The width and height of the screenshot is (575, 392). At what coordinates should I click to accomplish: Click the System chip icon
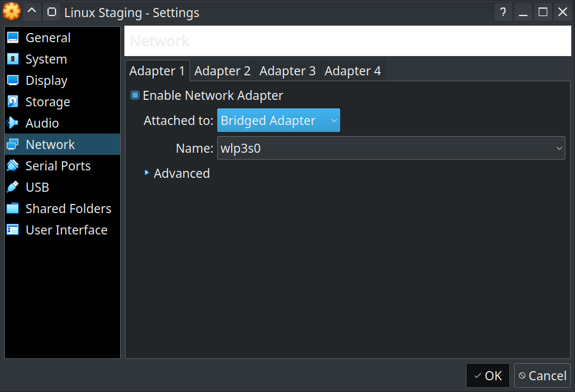[x=13, y=59]
